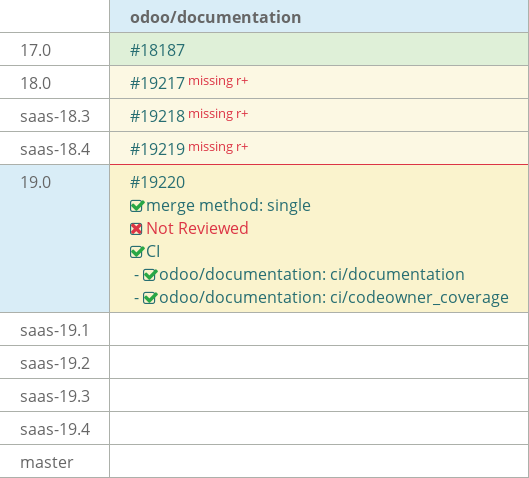529x478 pixels.
Task: Open pull request #18187 link
Action: pyautogui.click(x=157, y=50)
